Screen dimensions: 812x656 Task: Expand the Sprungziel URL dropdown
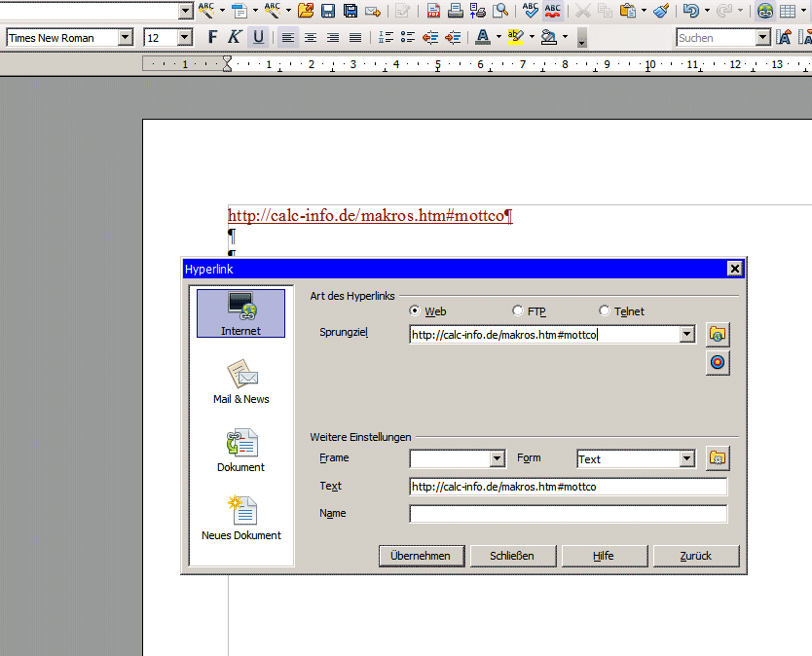click(x=686, y=334)
